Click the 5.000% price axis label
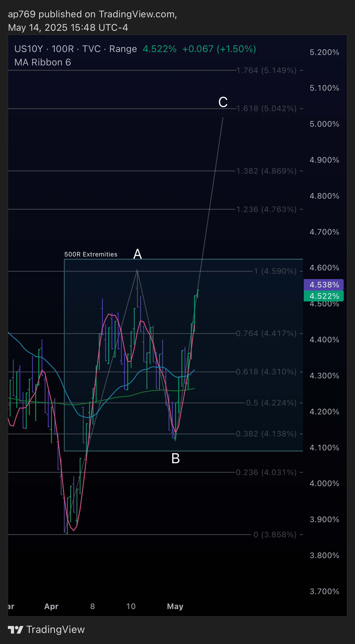This screenshot has height=644, width=355. tap(324, 124)
